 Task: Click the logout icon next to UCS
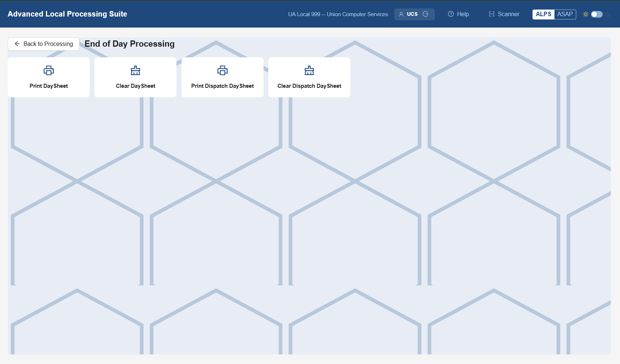tap(426, 14)
